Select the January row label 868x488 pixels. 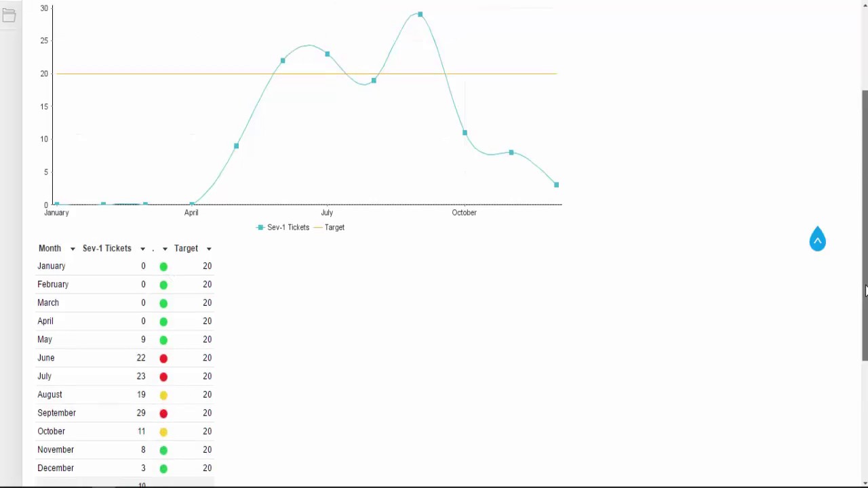coord(52,266)
